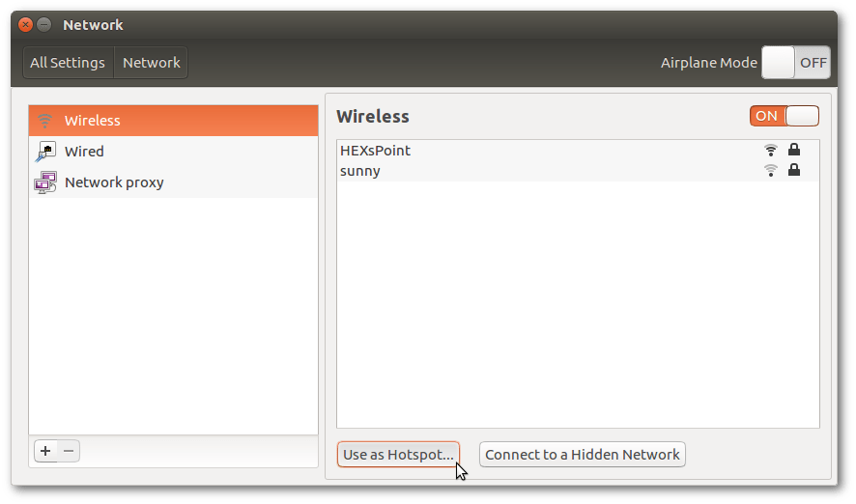Click sunny signal strength icon

770,170
